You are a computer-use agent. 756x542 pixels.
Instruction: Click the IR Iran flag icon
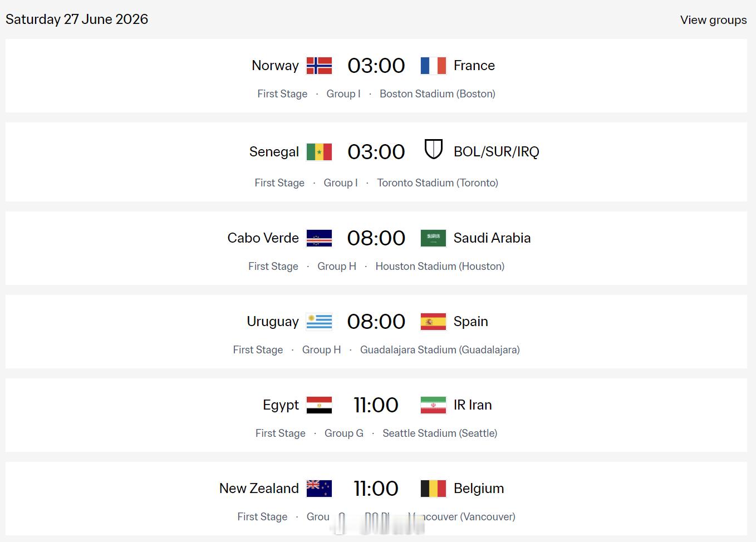(433, 405)
